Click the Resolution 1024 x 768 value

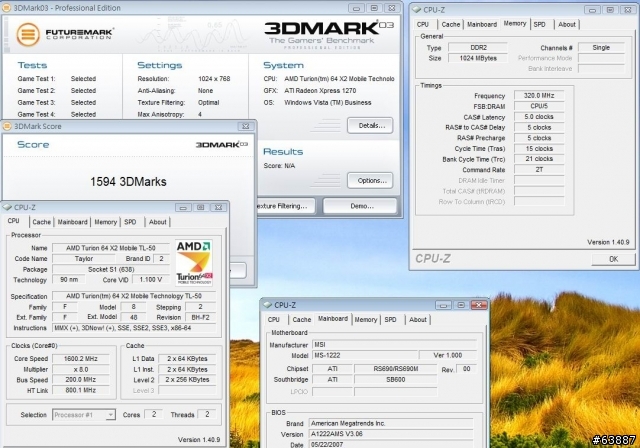[214, 79]
